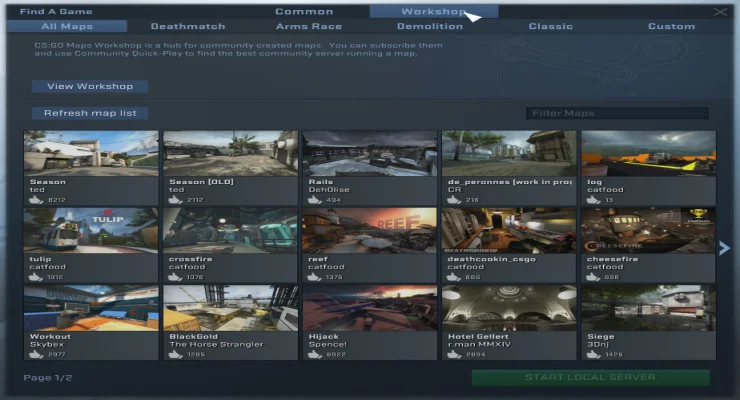Screen dimensions: 740x400
Task: Switch to the Common tab
Action: point(304,12)
